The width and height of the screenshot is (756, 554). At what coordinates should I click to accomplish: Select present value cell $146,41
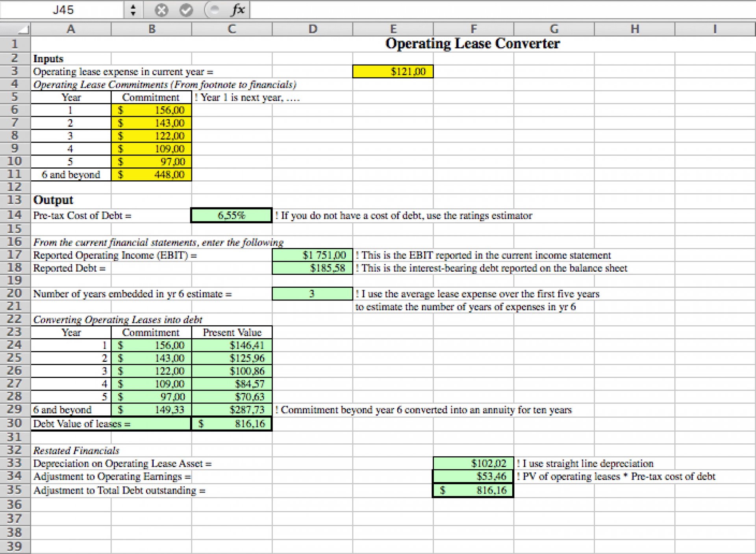(232, 345)
